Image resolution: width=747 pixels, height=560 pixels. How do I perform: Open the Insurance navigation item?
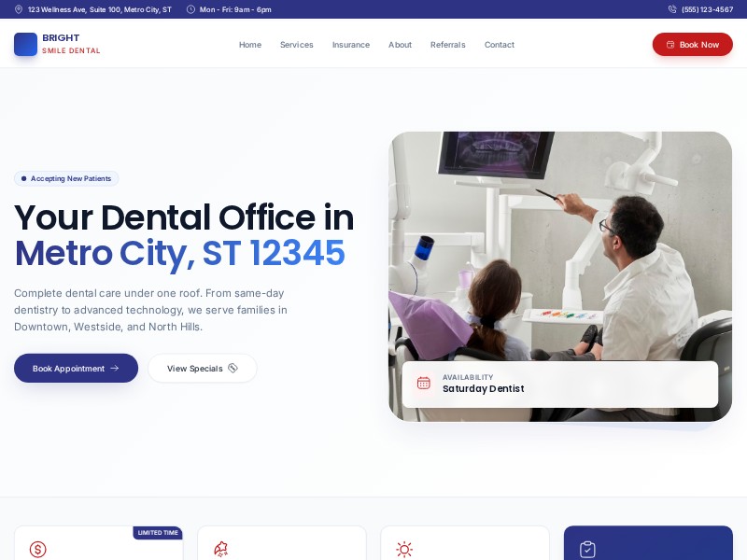click(351, 44)
